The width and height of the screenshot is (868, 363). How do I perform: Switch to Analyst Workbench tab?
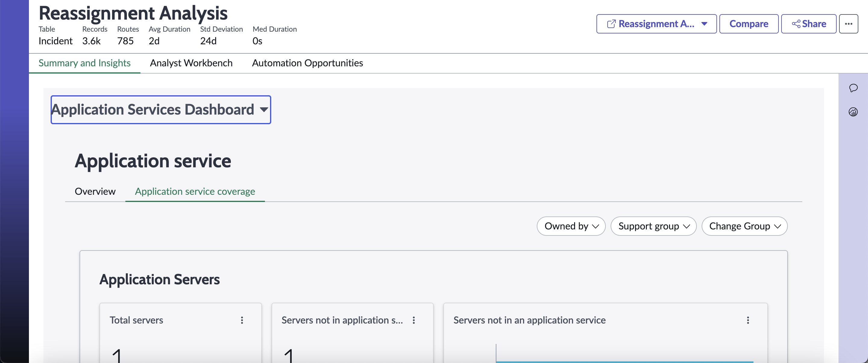tap(191, 63)
